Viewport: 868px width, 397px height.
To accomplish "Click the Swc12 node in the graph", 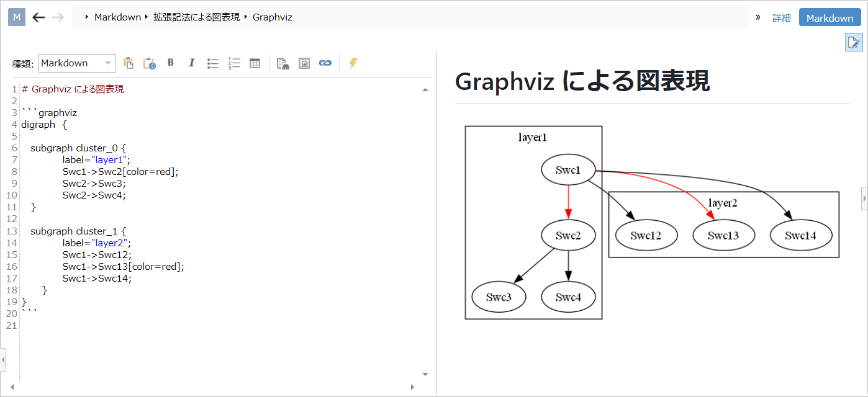I will [x=646, y=235].
